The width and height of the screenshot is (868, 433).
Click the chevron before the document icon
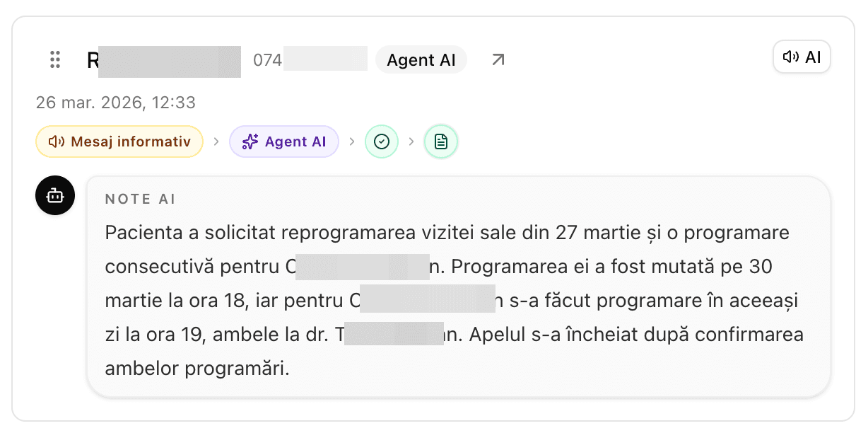click(411, 142)
